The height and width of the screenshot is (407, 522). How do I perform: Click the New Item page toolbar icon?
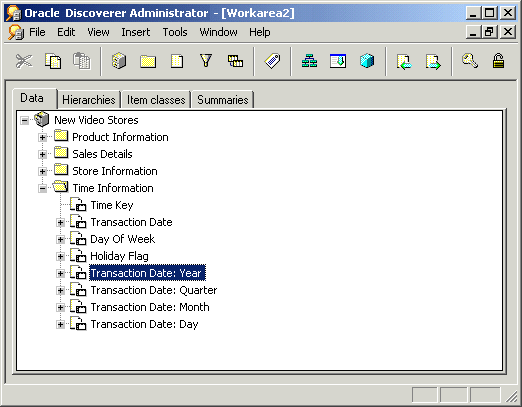coord(177,61)
